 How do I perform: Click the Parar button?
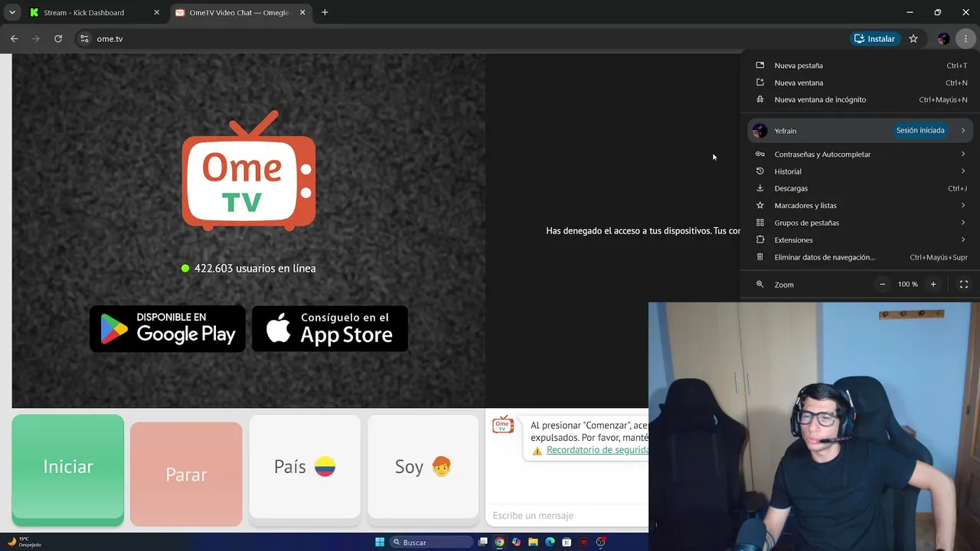[186, 474]
